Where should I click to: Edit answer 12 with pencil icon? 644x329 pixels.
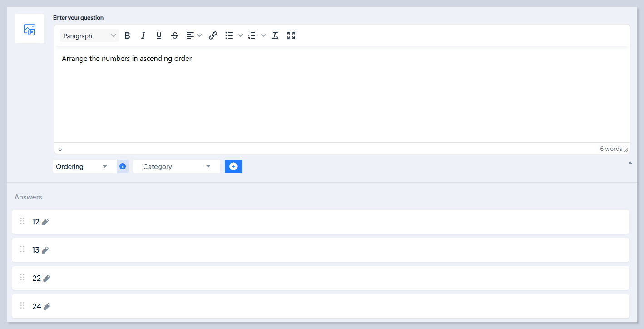point(45,222)
